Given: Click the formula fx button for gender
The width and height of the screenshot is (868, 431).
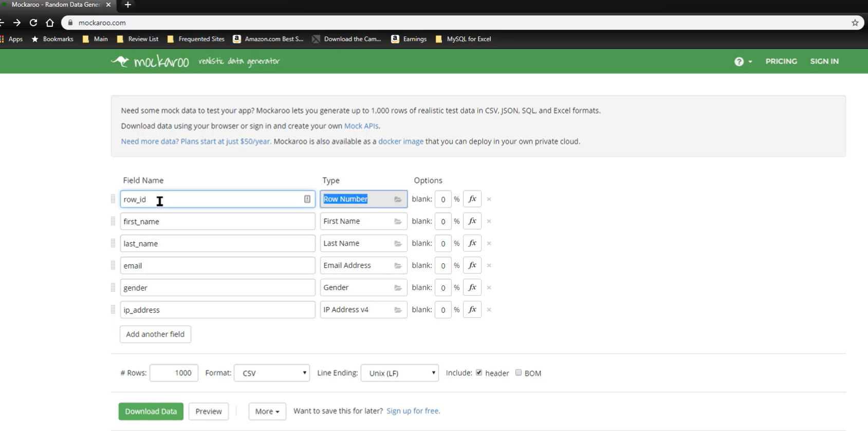Looking at the screenshot, I should click(x=472, y=288).
